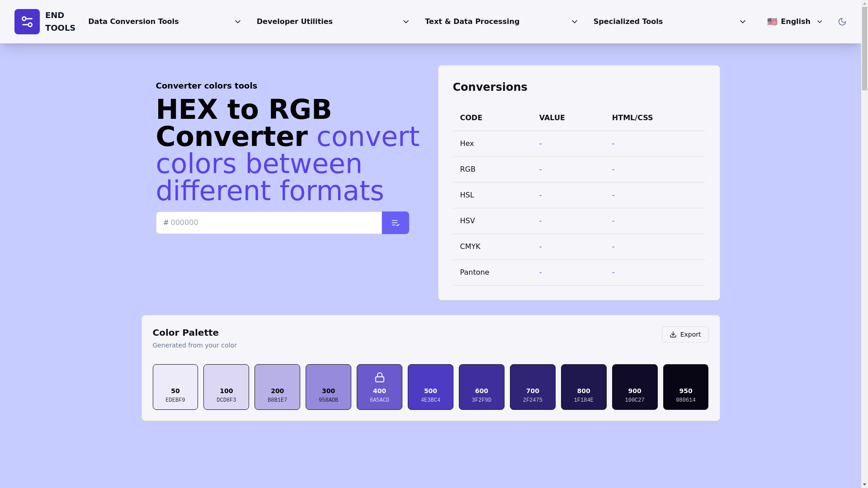Click the lock icon on swatch 400

tap(380, 377)
